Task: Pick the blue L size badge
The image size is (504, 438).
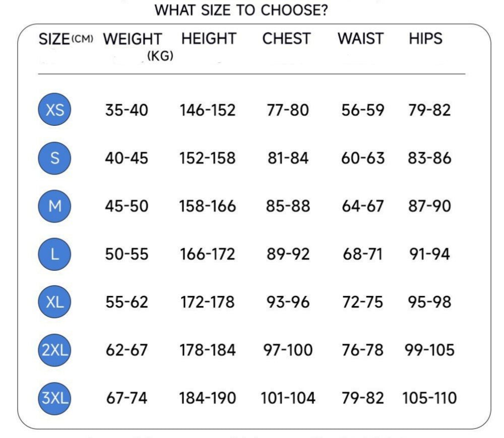Action: tap(54, 254)
